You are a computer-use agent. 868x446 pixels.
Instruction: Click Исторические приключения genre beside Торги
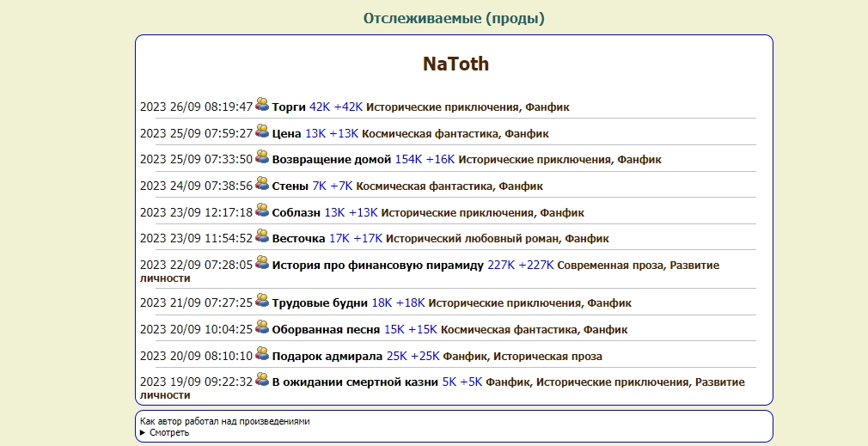443,107
